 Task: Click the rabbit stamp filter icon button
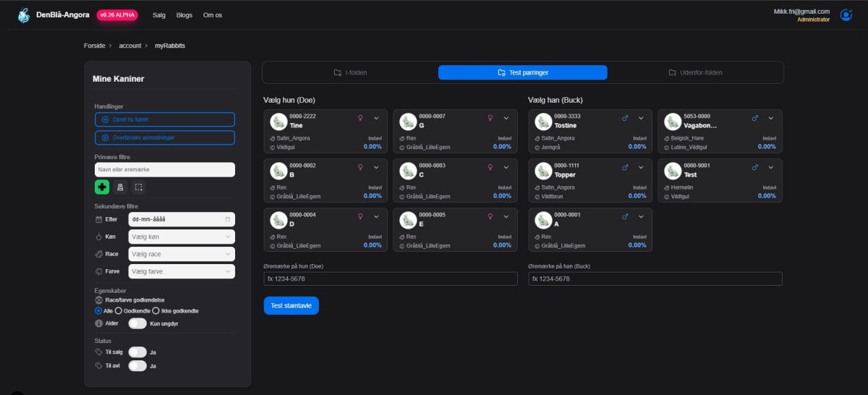120,187
